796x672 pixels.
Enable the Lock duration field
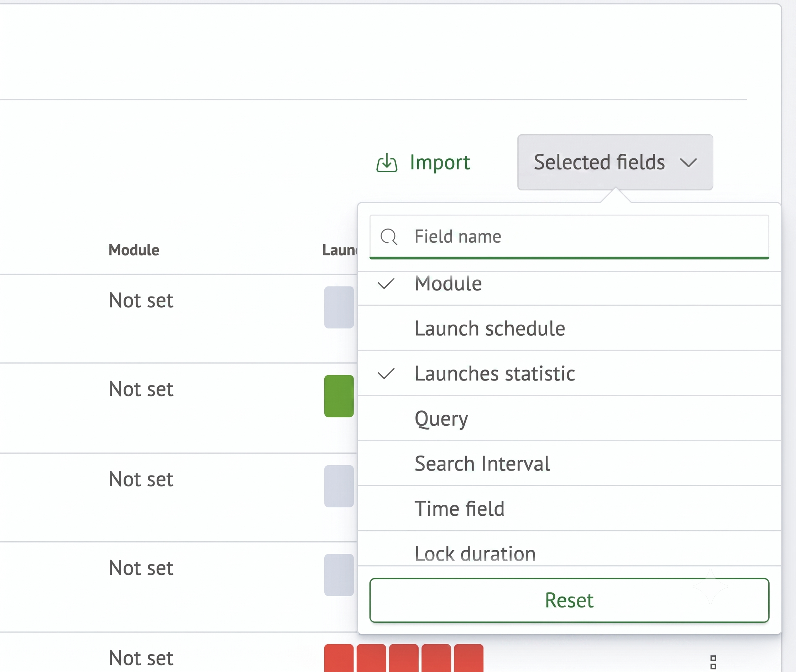[x=569, y=548]
